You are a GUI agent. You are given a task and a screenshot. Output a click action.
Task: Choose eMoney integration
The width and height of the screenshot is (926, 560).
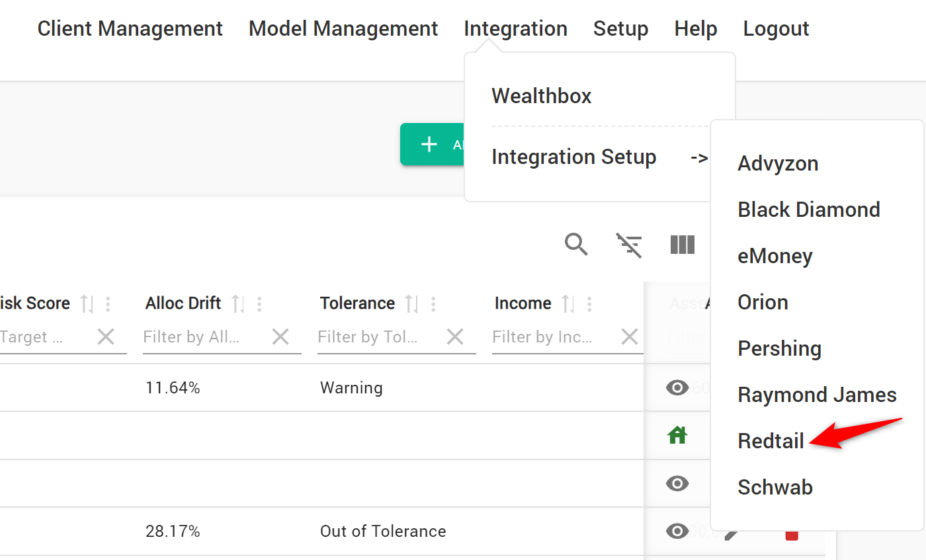click(775, 256)
